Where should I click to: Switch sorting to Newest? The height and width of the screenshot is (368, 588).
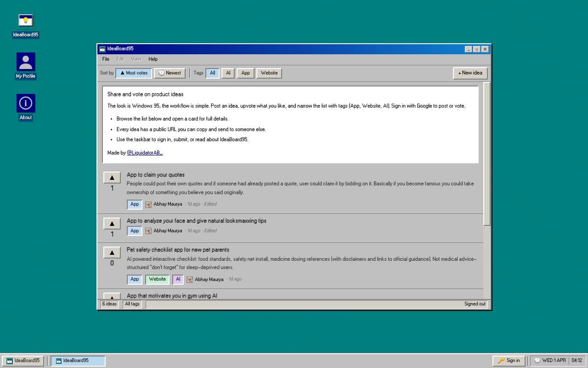[x=170, y=73]
